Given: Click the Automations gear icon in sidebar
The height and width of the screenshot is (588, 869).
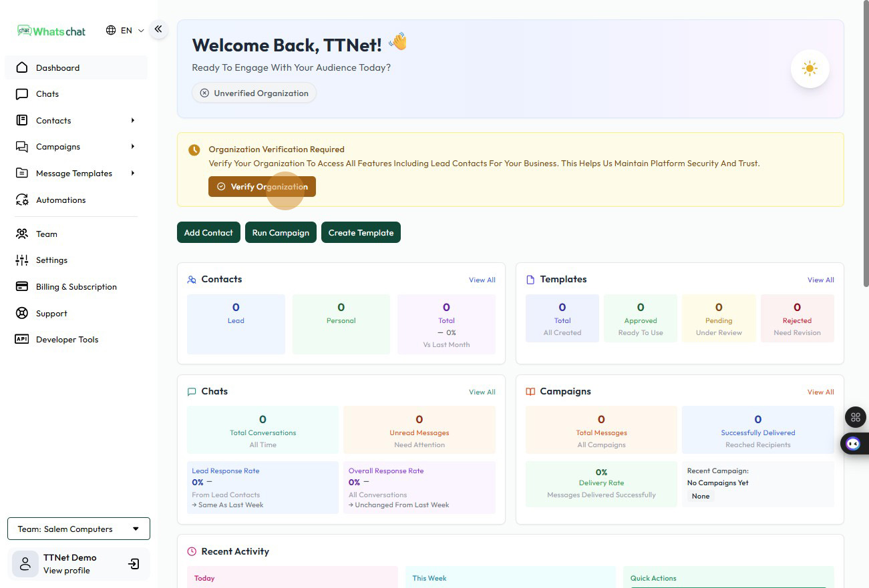Looking at the screenshot, I should pos(22,200).
